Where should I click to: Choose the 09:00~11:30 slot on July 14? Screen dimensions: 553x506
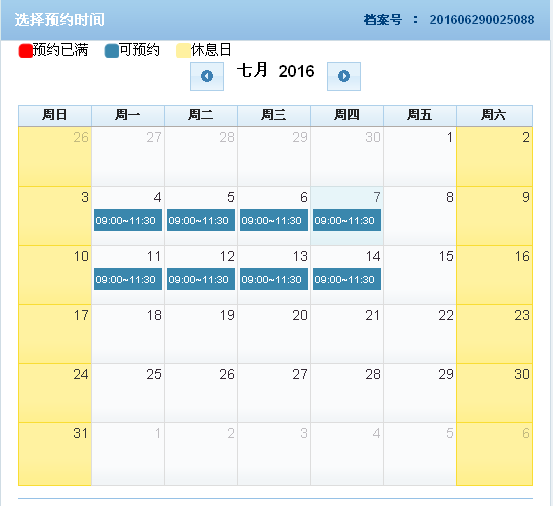pyautogui.click(x=347, y=279)
